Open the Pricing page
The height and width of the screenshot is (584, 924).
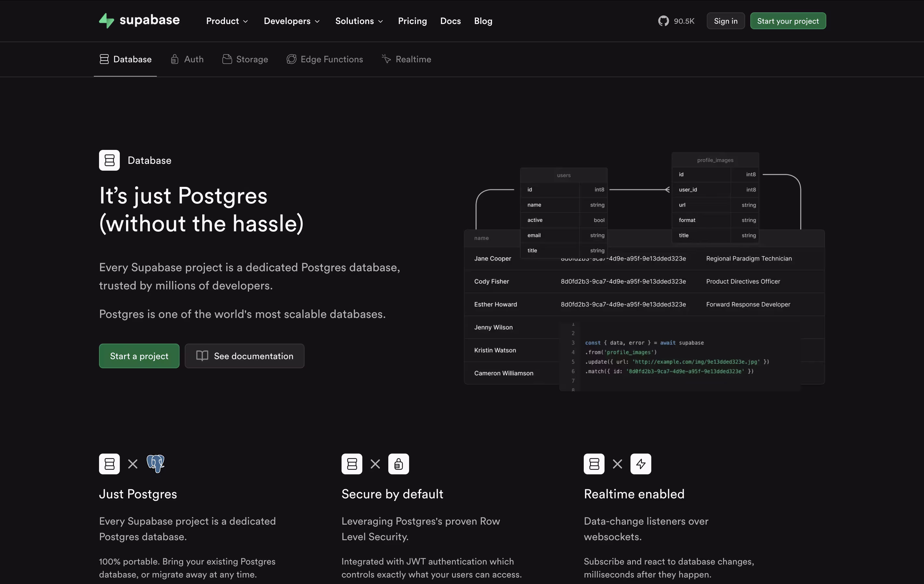(x=413, y=21)
